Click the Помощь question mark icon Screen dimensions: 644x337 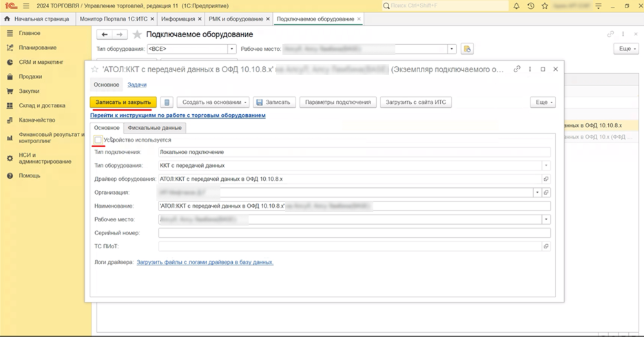click(10, 175)
